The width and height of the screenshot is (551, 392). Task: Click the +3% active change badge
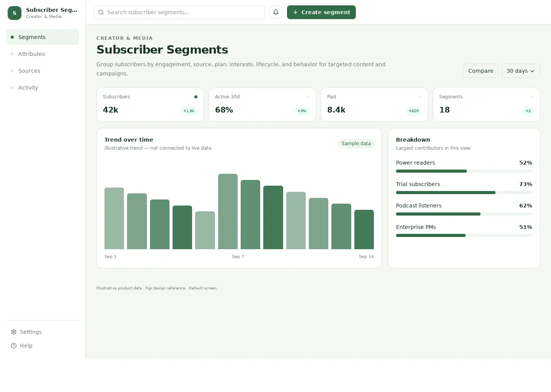tap(302, 111)
